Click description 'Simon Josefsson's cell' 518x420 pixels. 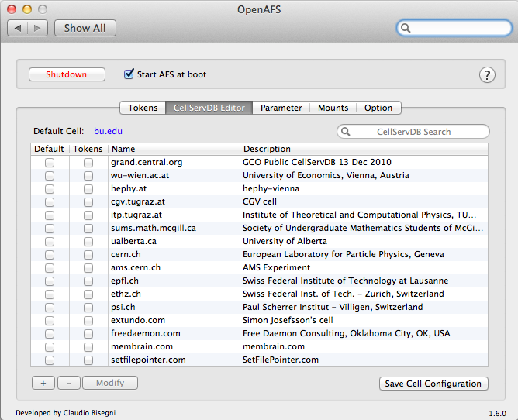point(288,321)
